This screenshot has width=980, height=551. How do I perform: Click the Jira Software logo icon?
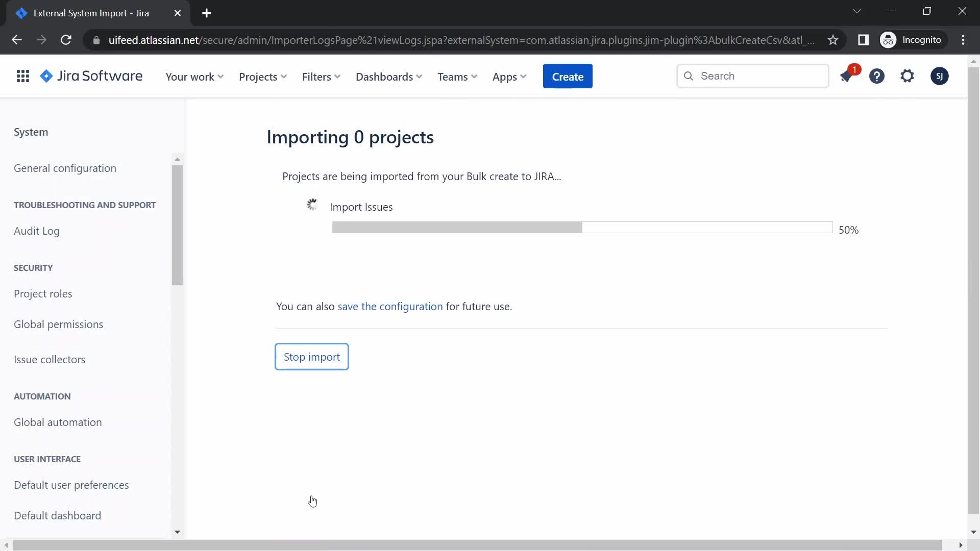[x=45, y=76]
